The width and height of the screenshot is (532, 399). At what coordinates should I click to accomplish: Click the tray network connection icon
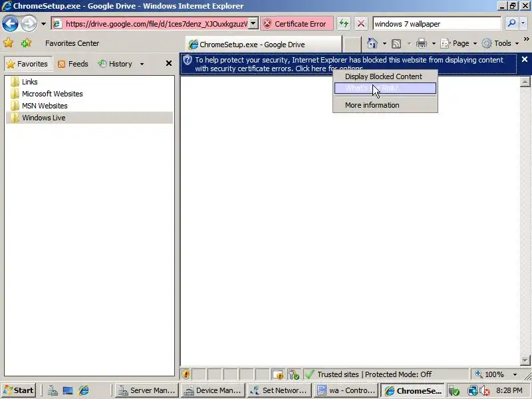coord(472,391)
